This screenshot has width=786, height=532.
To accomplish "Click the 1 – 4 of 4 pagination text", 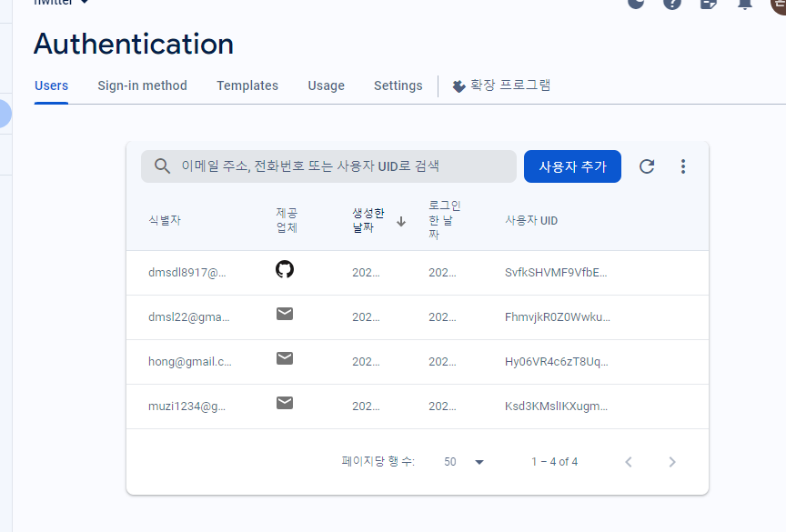I will coord(554,462).
